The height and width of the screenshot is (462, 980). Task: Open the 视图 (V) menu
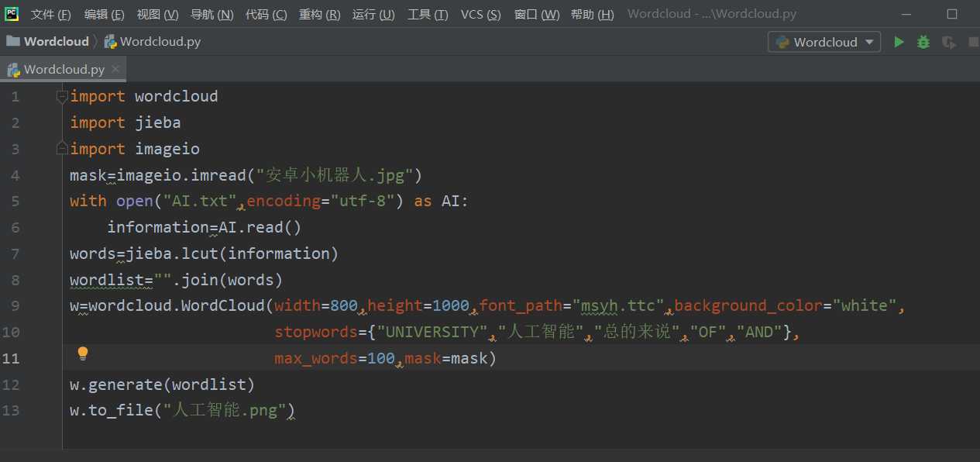[157, 15]
